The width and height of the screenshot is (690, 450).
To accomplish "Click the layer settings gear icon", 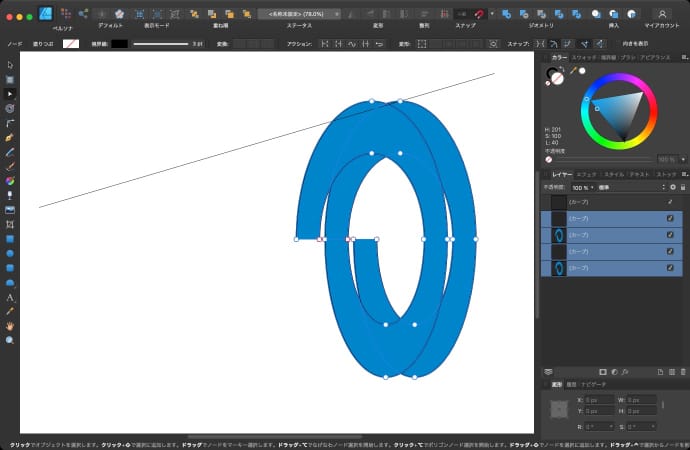I will point(672,187).
